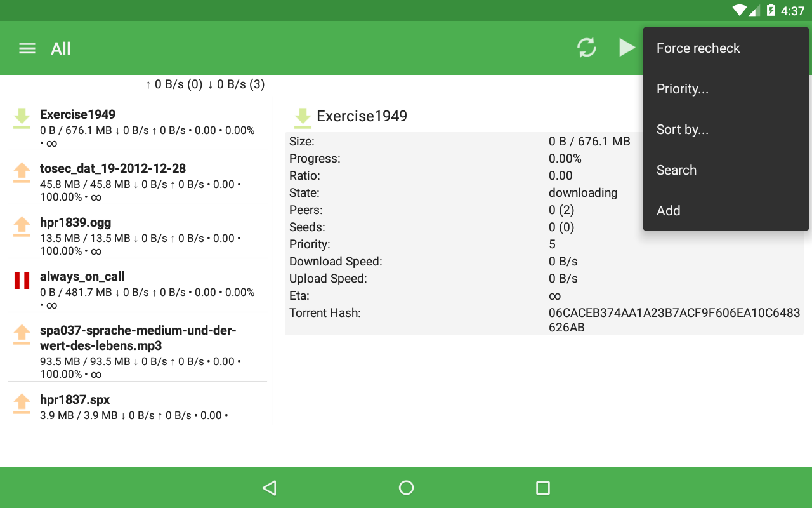Choose Search from the overflow menu
Image resolution: width=812 pixels, height=508 pixels.
tap(726, 170)
